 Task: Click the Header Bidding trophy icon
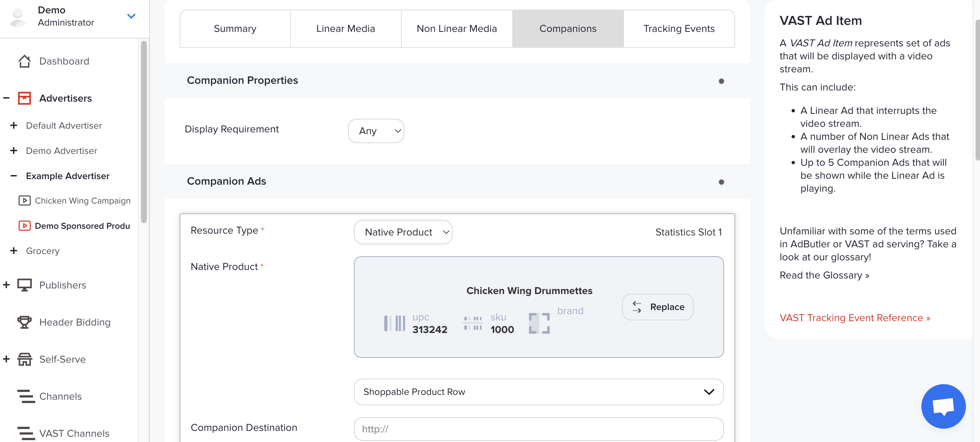point(24,322)
